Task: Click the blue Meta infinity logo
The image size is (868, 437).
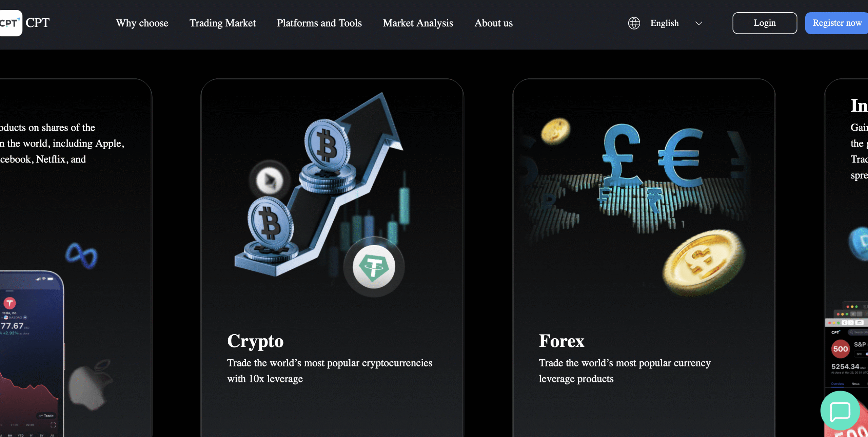Action: pyautogui.click(x=81, y=255)
